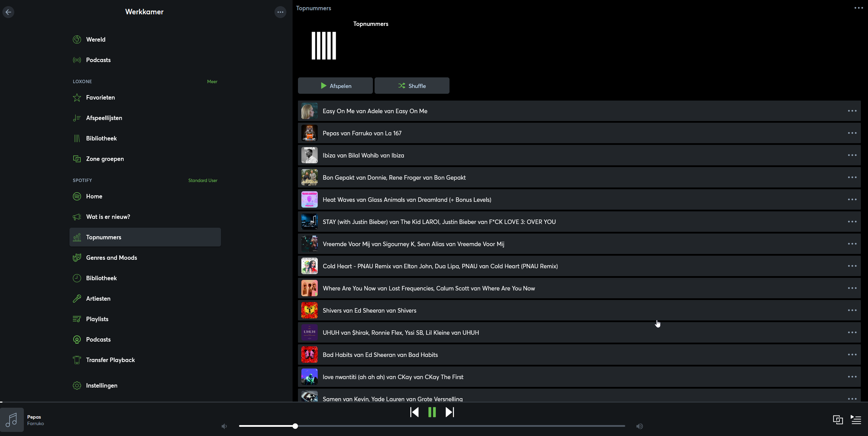
Task: Click the back arrow next to Werkkamer
Action: [9, 12]
